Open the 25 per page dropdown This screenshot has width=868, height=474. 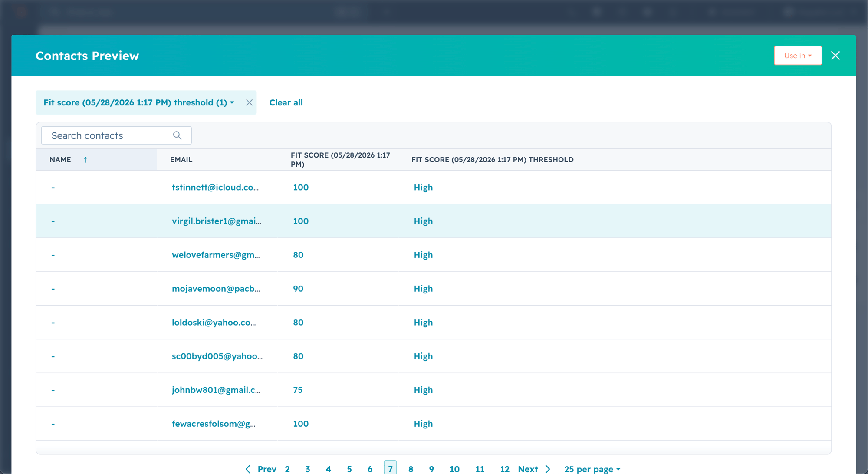tap(592, 469)
